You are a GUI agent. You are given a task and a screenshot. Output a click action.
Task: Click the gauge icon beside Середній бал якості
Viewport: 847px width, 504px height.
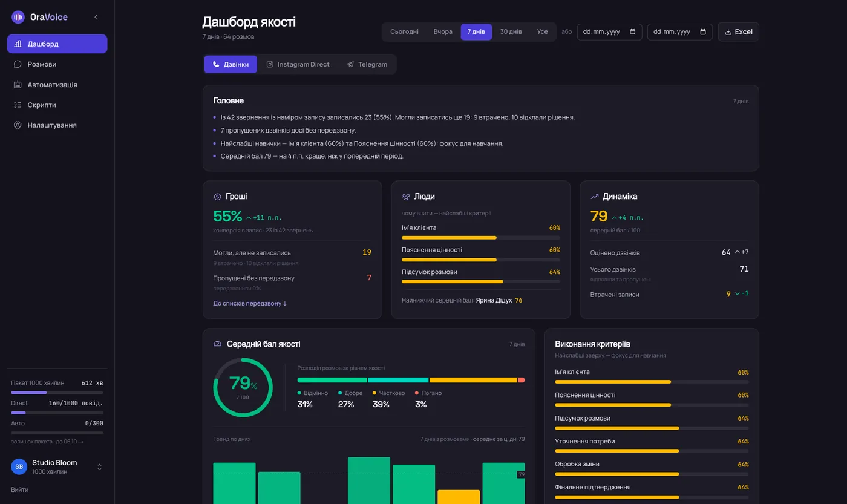(x=218, y=344)
